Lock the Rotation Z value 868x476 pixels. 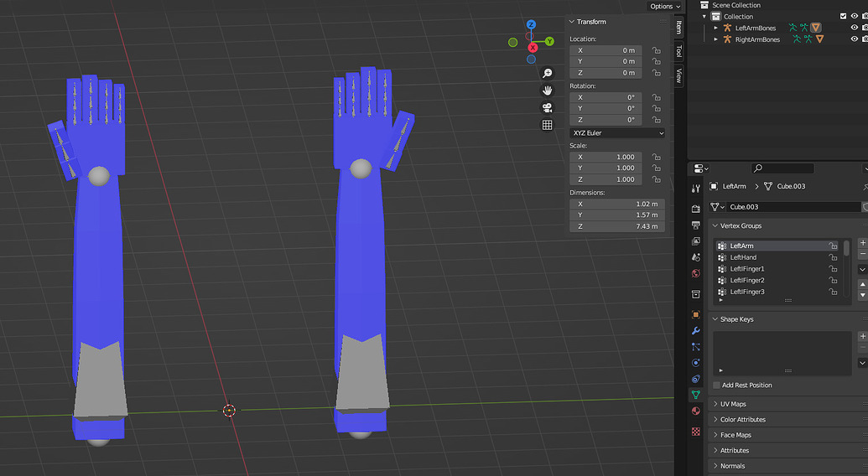click(656, 120)
